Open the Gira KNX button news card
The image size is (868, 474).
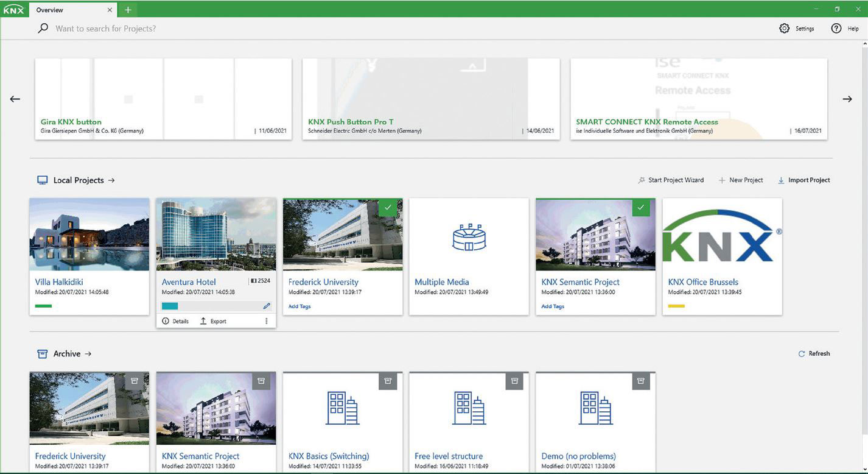coord(163,99)
